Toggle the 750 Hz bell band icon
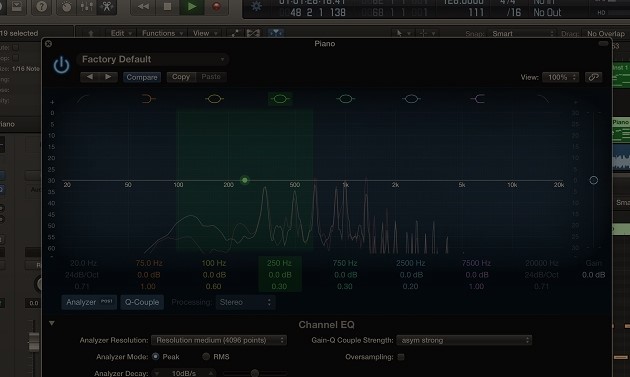The height and width of the screenshot is (377, 630). tap(346, 98)
